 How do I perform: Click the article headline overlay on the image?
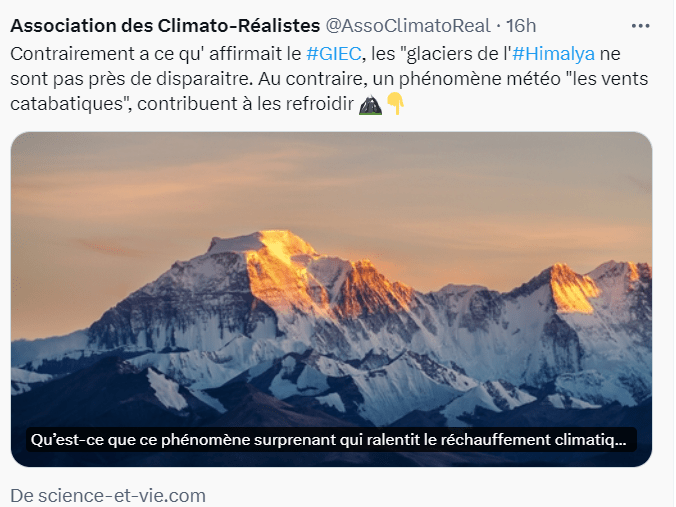[329, 439]
